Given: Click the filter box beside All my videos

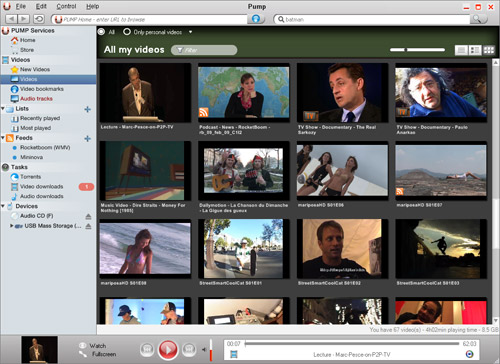Looking at the screenshot, I should (204, 50).
